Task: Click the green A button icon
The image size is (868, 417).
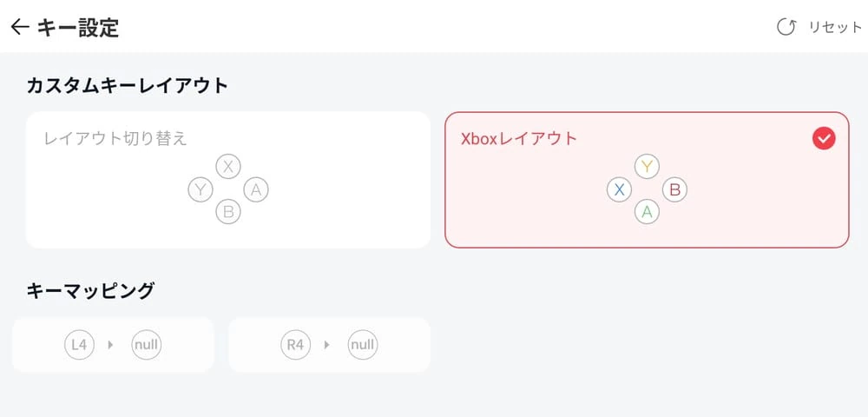Action: pos(647,210)
